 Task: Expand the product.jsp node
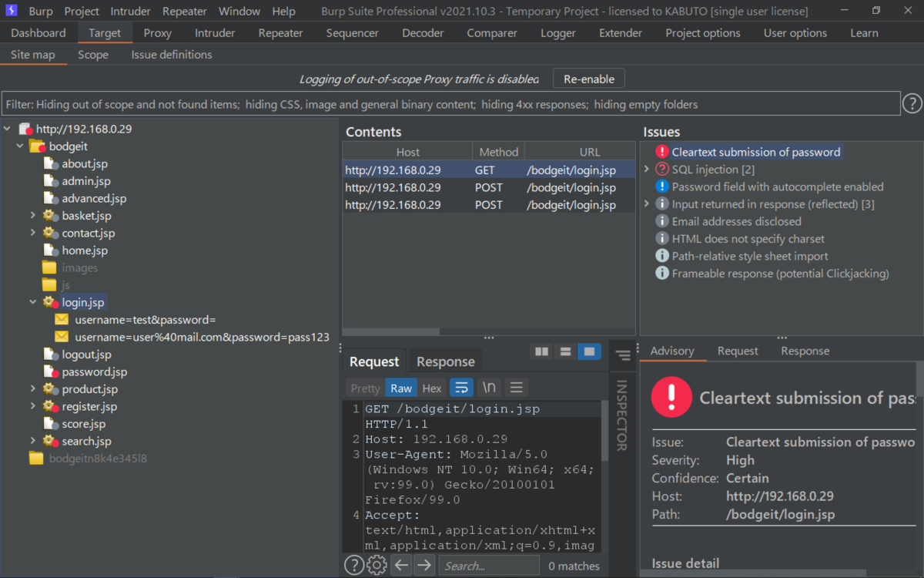pos(33,389)
